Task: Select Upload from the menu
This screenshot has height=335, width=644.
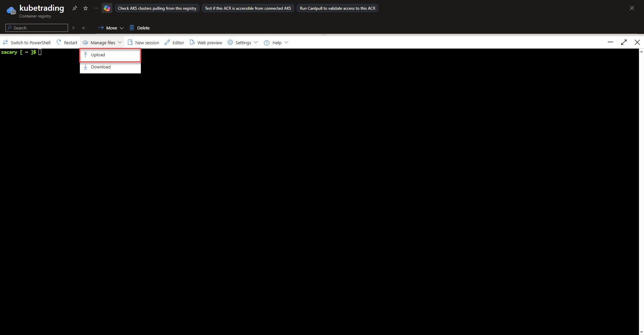Action: [98, 55]
